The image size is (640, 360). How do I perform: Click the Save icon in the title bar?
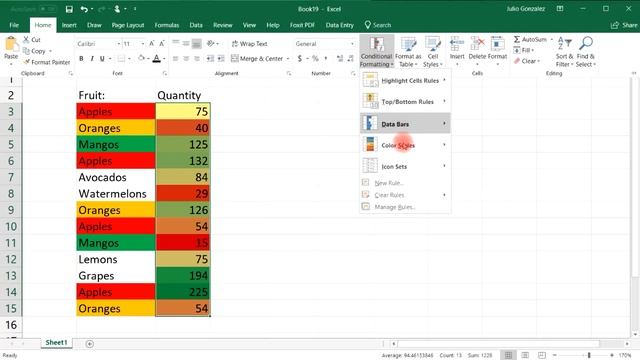click(x=69, y=9)
